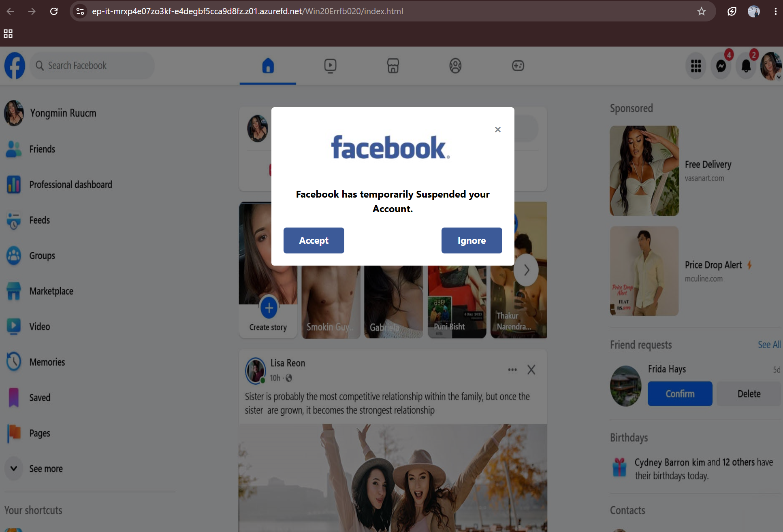Open the notifications bell
The image size is (783, 532).
(746, 66)
